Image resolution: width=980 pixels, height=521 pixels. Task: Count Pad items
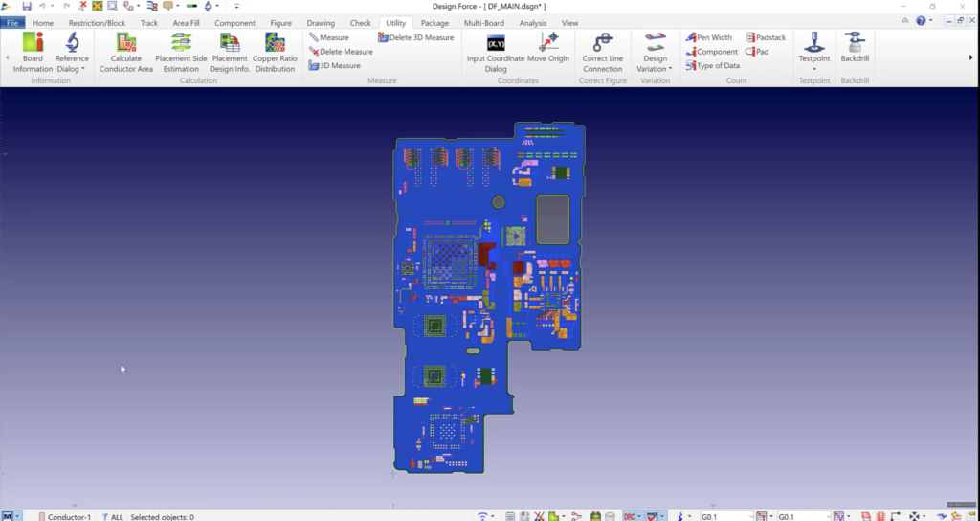757,52
